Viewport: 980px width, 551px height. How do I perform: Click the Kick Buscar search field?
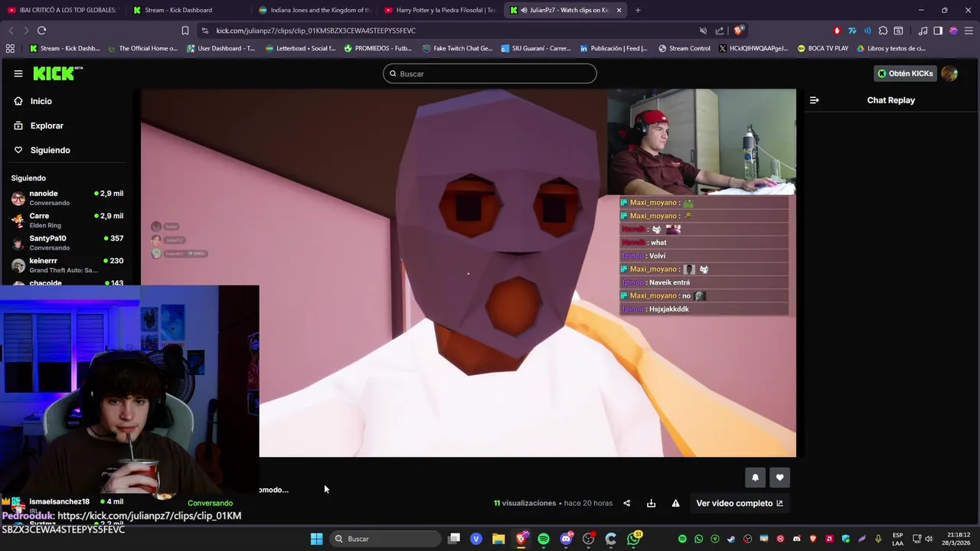[x=490, y=73]
